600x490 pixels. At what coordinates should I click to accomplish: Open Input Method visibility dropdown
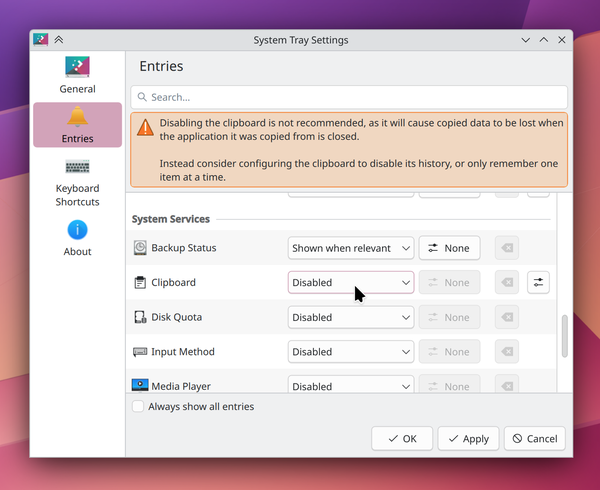coord(350,352)
